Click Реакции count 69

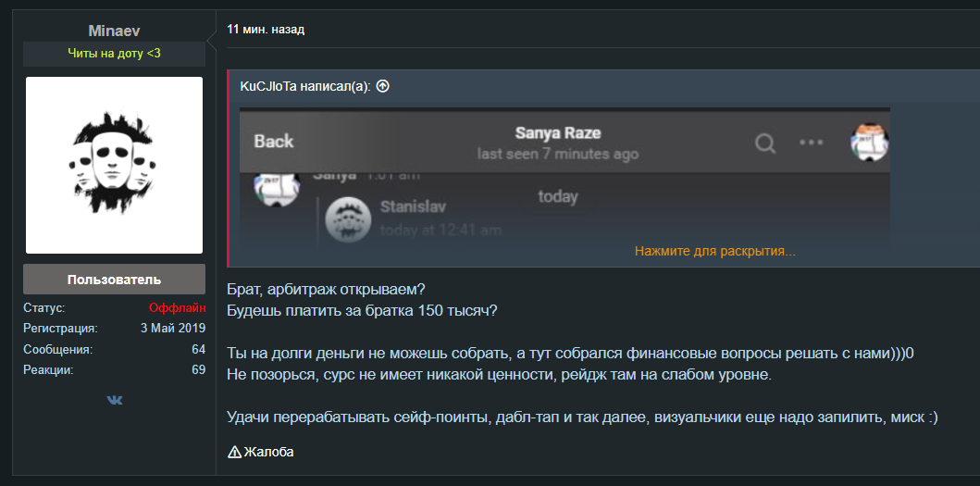(x=199, y=369)
